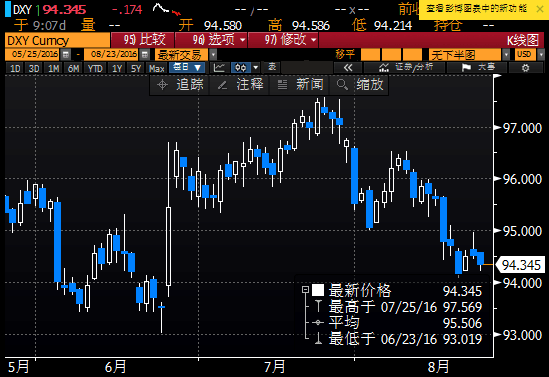Click the sparkline chart icon near price

(167, 9)
